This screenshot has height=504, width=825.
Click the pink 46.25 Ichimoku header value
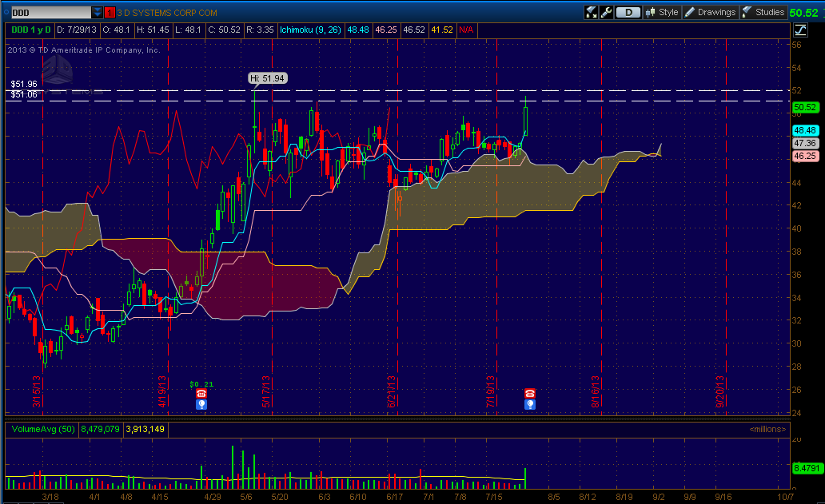click(385, 30)
